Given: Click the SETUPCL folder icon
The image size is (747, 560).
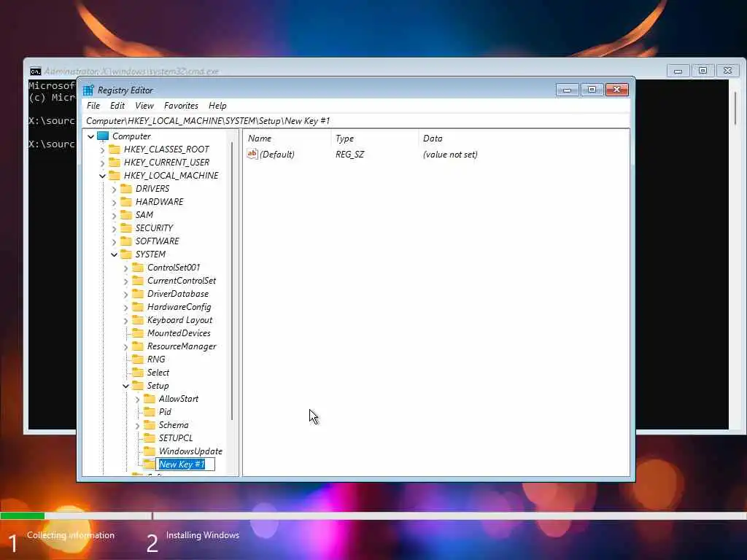Looking at the screenshot, I should click(x=150, y=437).
